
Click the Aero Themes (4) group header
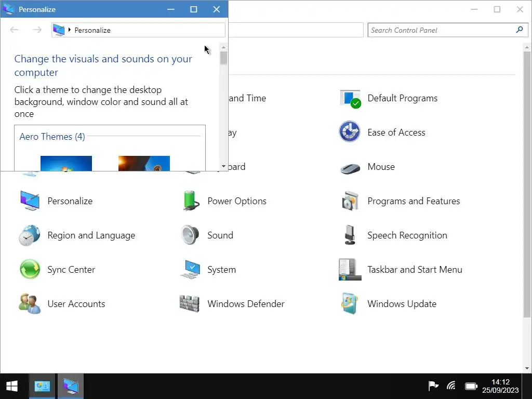52,137
